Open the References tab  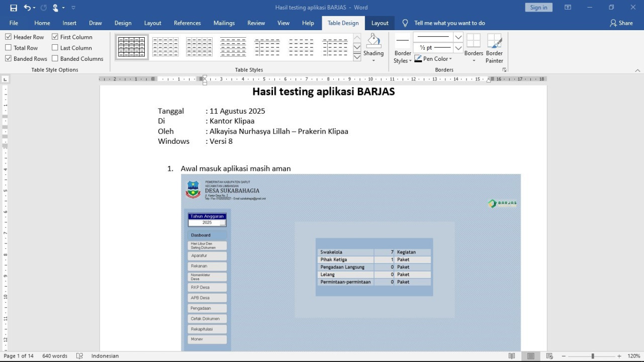(x=187, y=23)
